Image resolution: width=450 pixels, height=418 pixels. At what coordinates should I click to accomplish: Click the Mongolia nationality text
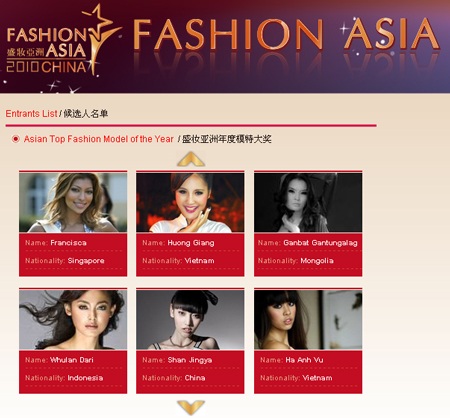pyautogui.click(x=317, y=261)
